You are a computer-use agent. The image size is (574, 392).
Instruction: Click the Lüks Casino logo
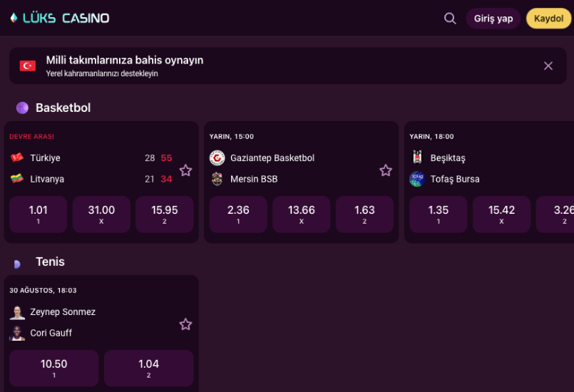coord(60,18)
